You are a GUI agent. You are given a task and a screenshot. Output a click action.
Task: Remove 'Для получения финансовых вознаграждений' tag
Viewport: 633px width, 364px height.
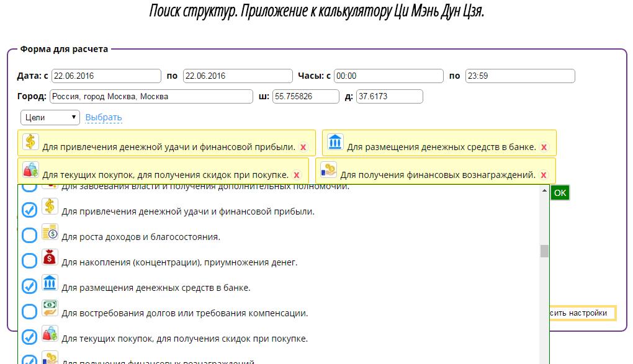[x=544, y=175]
